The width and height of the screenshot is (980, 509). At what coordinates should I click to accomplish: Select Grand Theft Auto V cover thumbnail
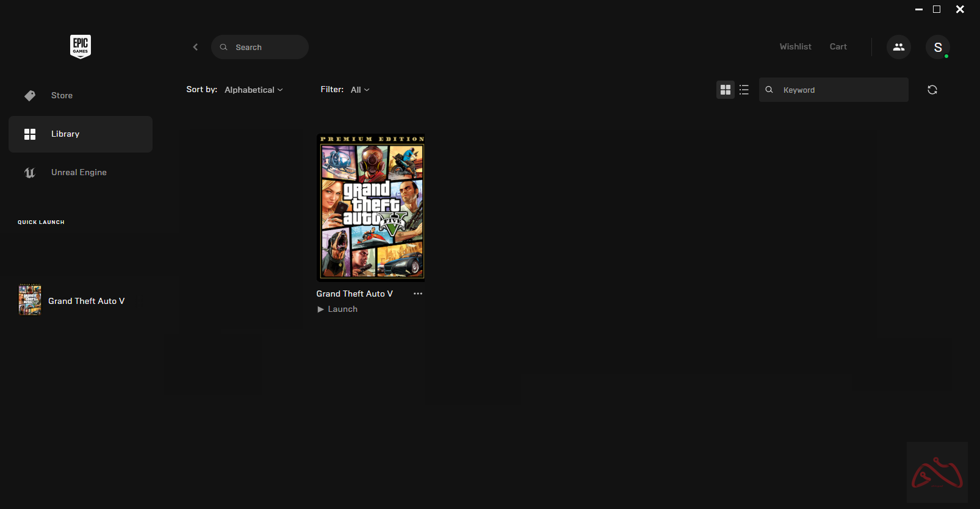pos(370,207)
